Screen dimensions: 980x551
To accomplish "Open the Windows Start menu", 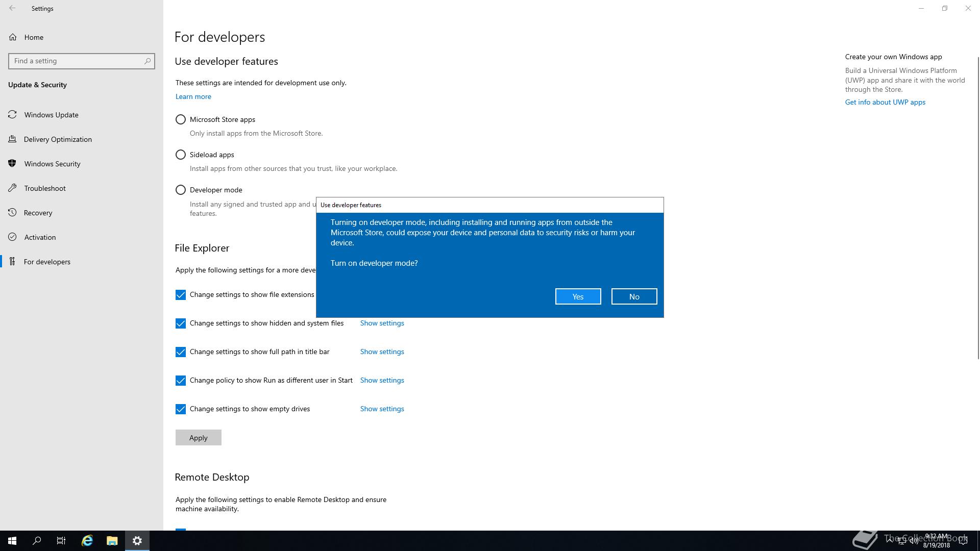I will click(12, 541).
